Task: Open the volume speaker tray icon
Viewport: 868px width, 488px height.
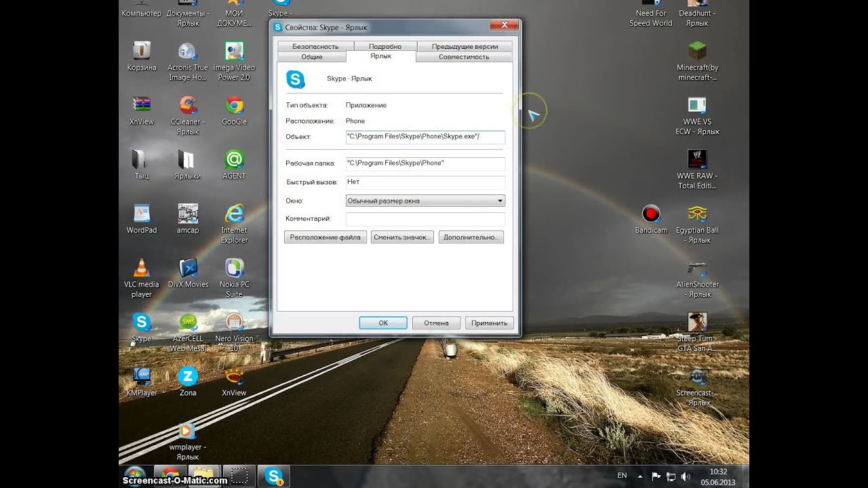Action: 685,476
